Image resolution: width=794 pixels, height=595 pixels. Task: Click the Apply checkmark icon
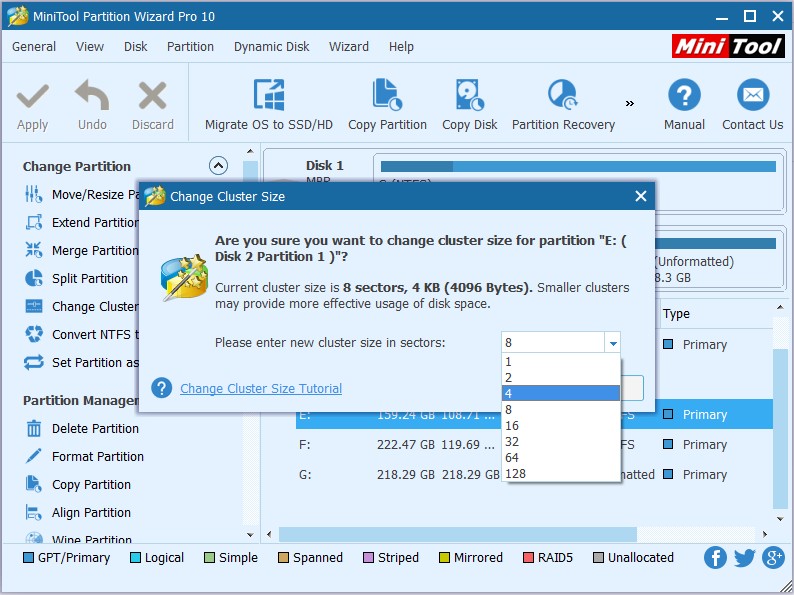32,96
